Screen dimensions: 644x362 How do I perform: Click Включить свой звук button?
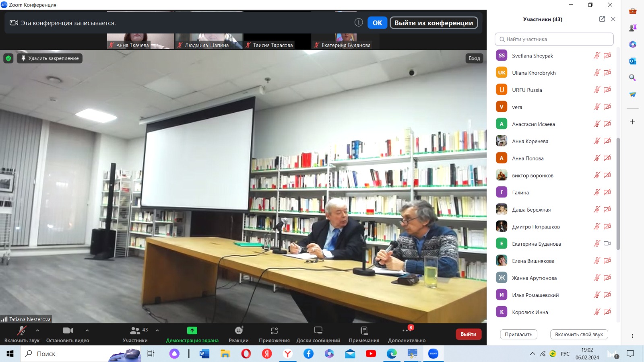[579, 334]
